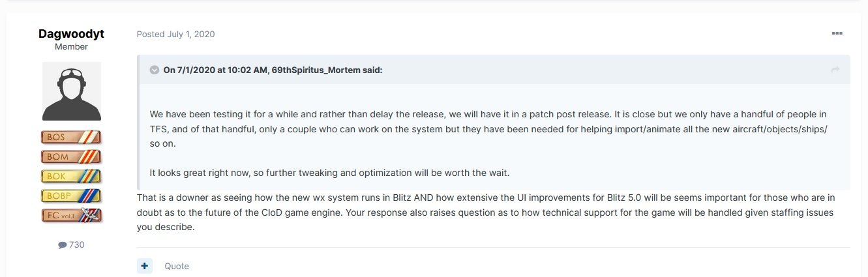Click the BOK medal badge
This screenshot has width=868, height=277.
pos(72,176)
